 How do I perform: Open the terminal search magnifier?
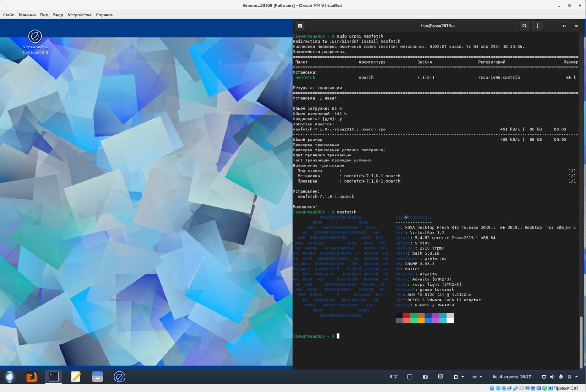tap(525, 26)
